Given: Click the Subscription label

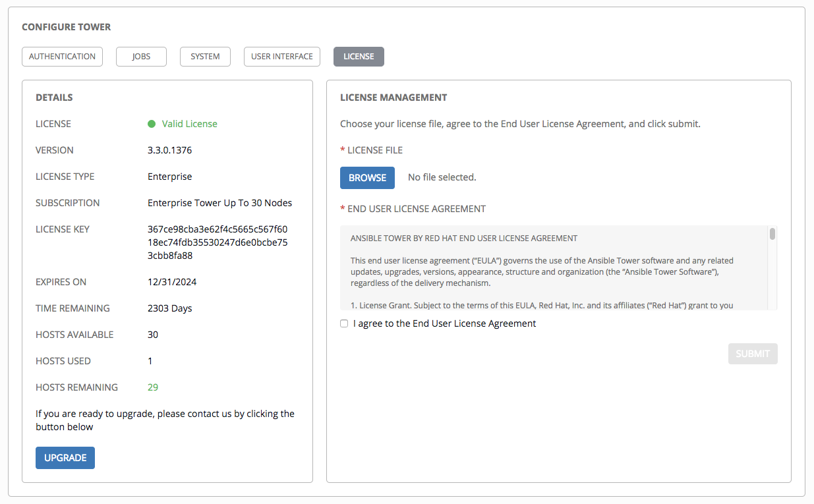Looking at the screenshot, I should click(68, 203).
